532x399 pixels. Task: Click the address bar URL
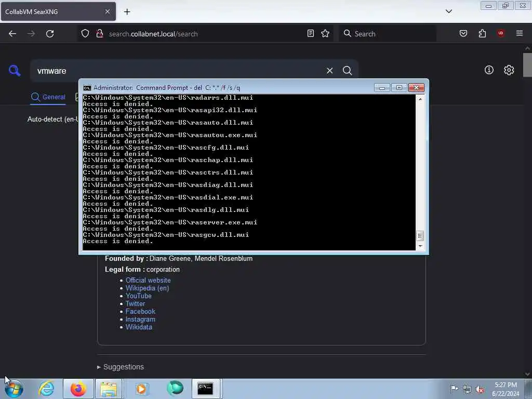click(x=153, y=34)
